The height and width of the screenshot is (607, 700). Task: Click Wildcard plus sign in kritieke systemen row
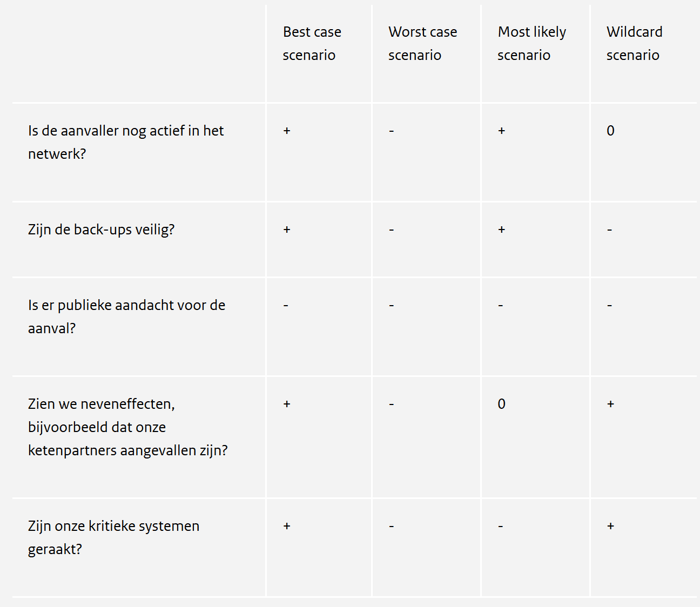610,526
